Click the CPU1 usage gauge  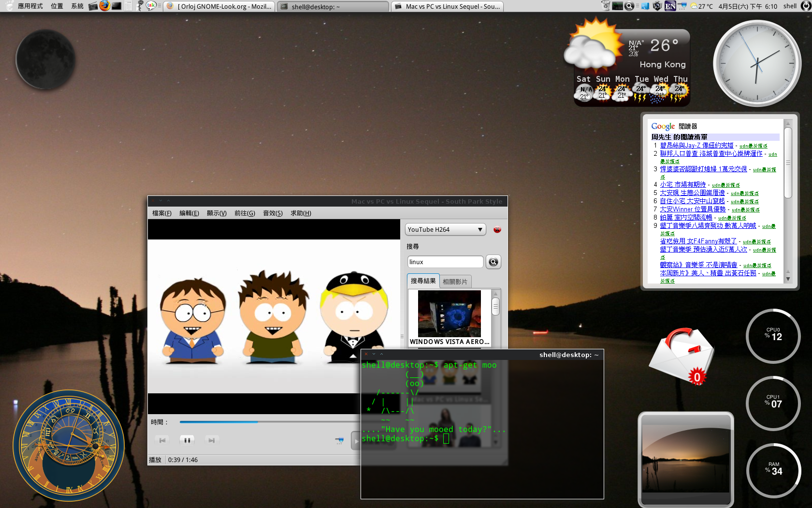(773, 403)
